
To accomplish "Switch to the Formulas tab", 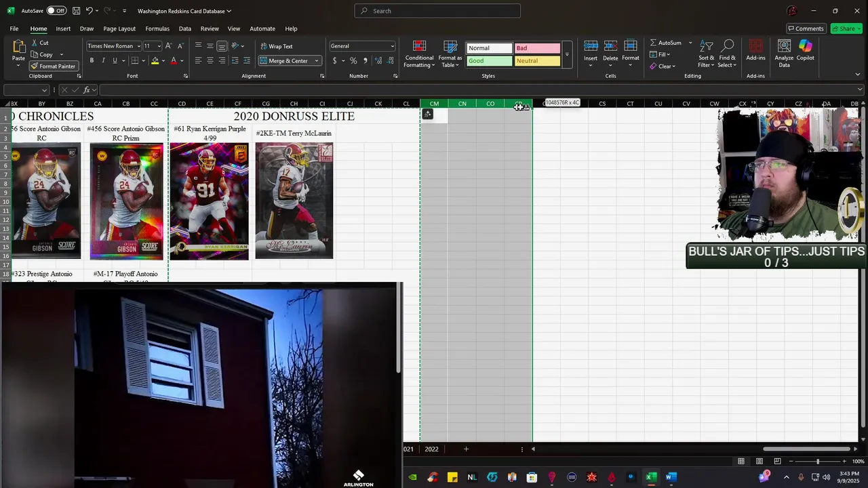I will 157,28.
